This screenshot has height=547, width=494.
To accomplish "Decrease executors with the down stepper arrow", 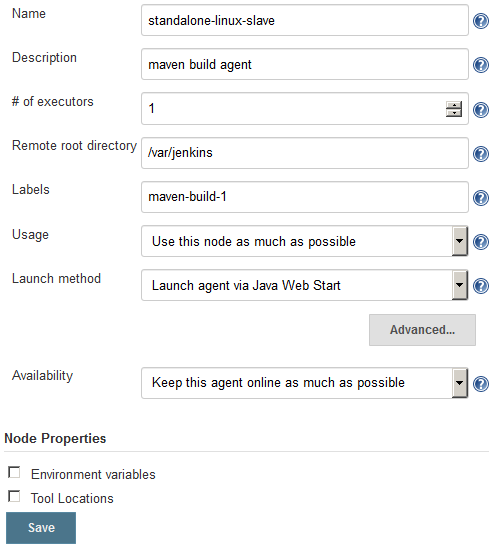I will (x=454, y=113).
